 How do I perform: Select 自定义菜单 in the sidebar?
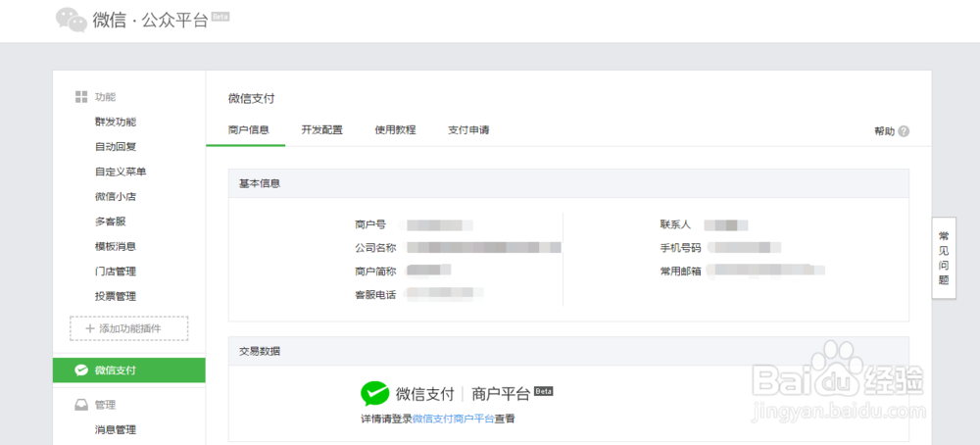coord(121,172)
